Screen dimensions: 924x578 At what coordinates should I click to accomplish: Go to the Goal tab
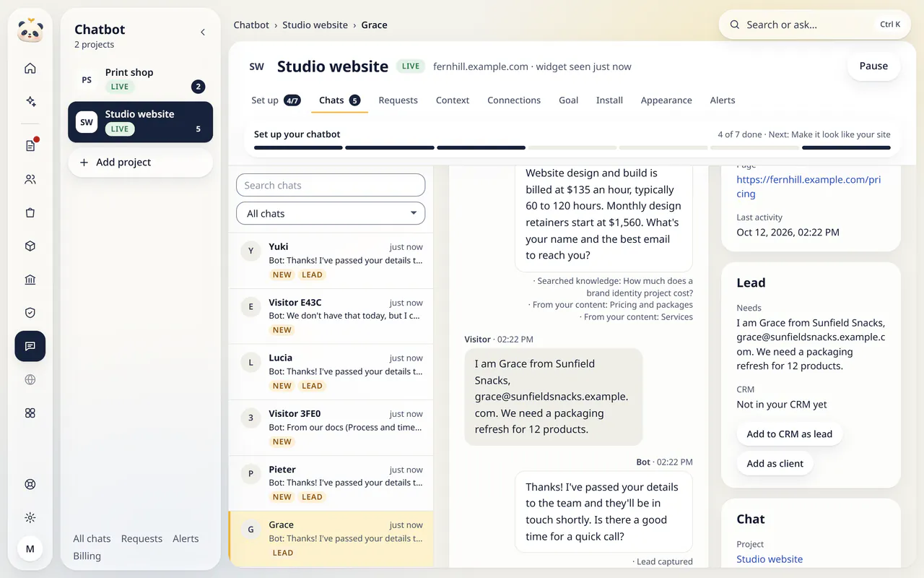coord(568,100)
